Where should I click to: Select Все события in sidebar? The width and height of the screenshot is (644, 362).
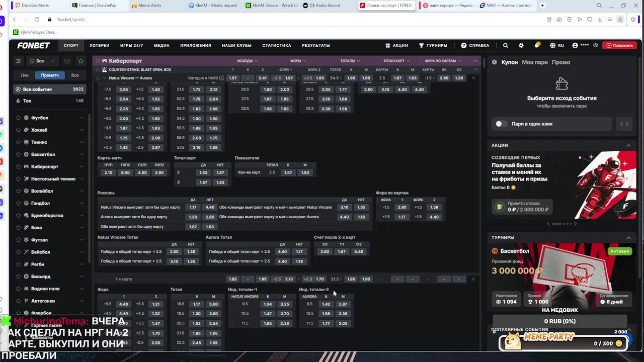click(x=50, y=89)
